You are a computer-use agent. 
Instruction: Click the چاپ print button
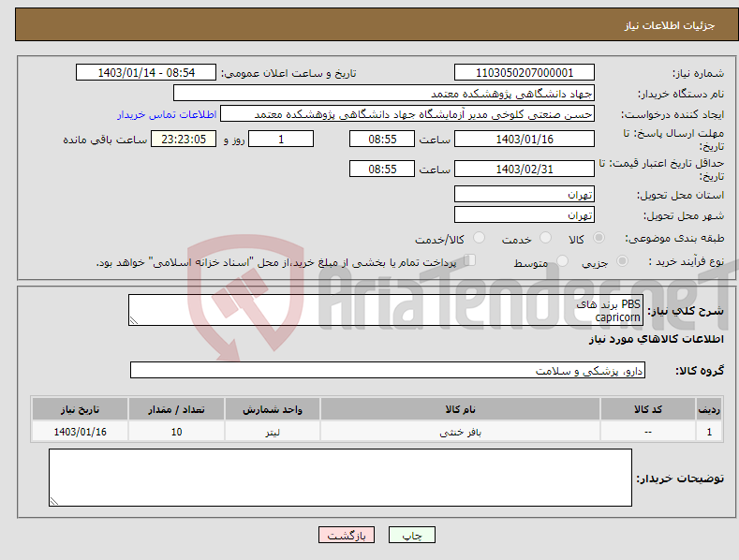coord(412,535)
